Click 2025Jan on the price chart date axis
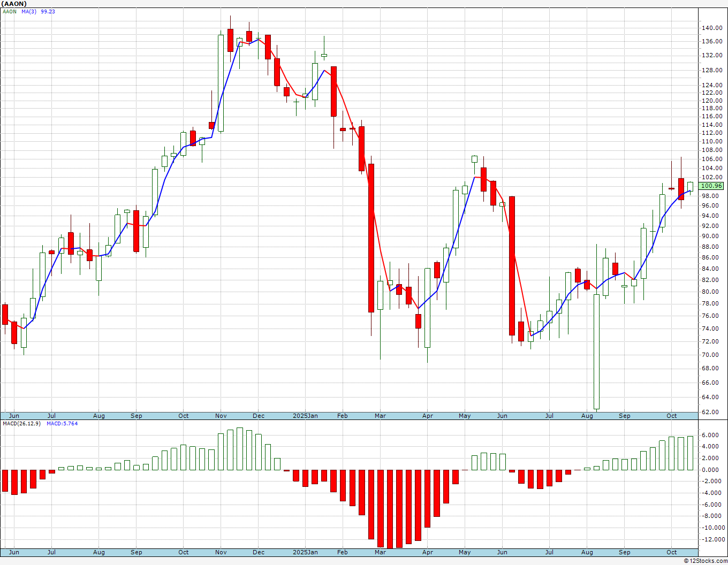 tap(306, 416)
